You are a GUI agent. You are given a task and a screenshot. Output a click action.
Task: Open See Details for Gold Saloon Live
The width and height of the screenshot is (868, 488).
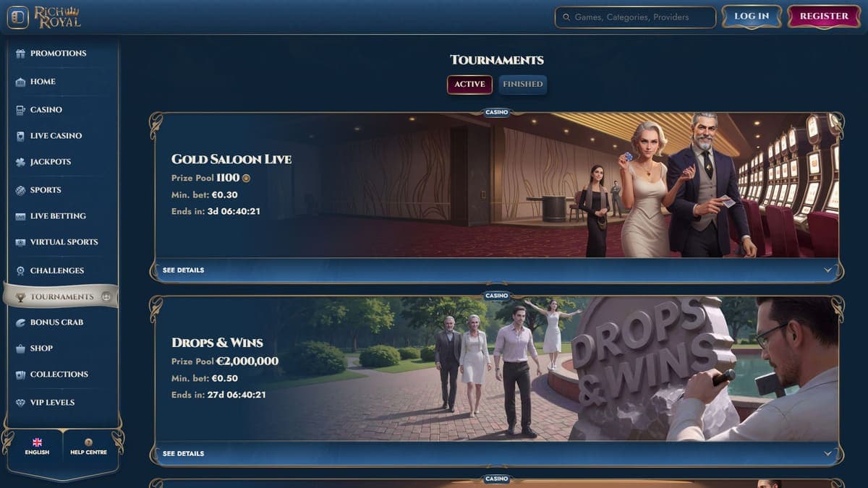(x=183, y=270)
